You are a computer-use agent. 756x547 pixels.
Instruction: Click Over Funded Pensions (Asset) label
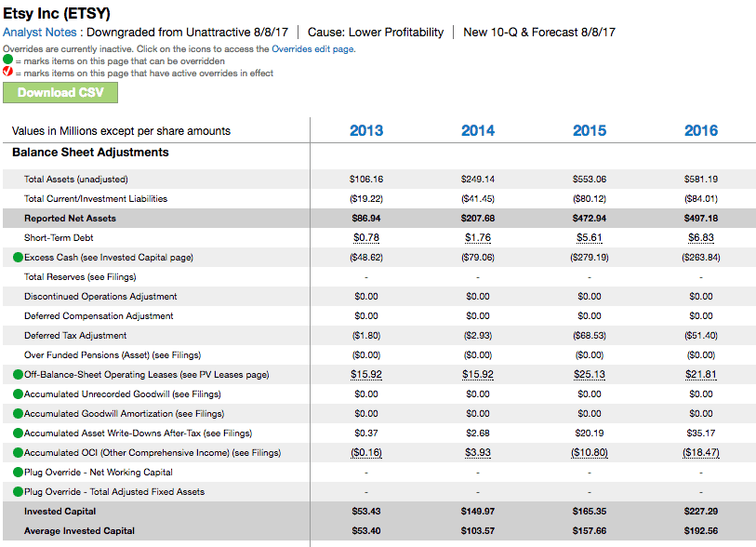click(113, 355)
